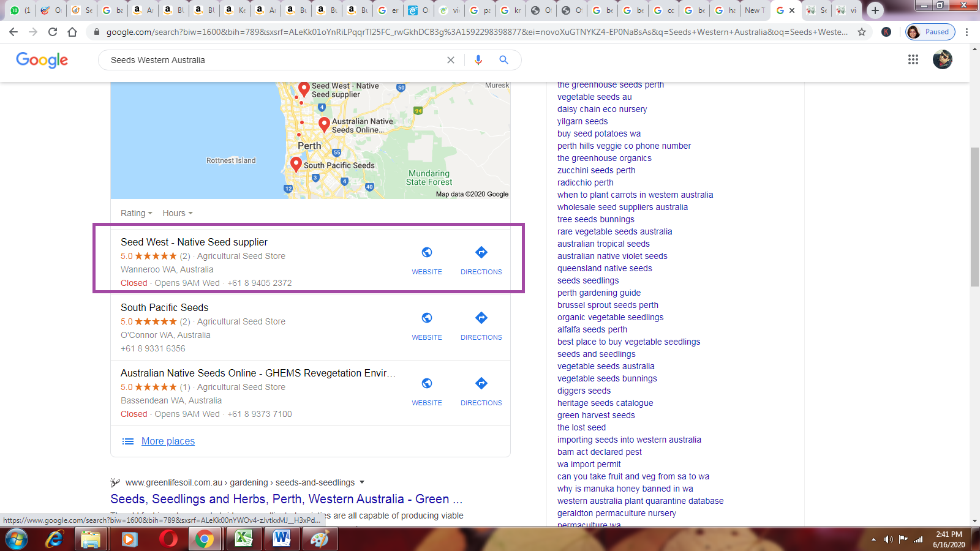
Task: Open Windows Start menu
Action: pyautogui.click(x=16, y=539)
